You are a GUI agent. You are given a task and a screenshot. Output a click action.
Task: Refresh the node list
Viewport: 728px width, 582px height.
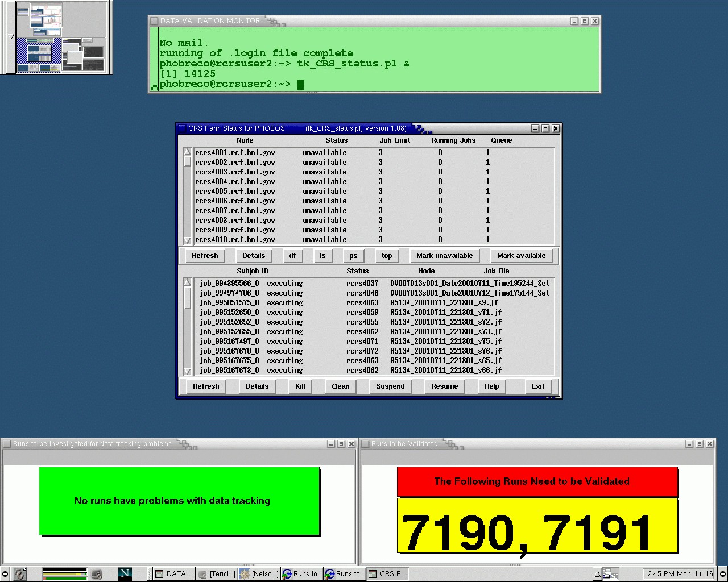[205, 256]
